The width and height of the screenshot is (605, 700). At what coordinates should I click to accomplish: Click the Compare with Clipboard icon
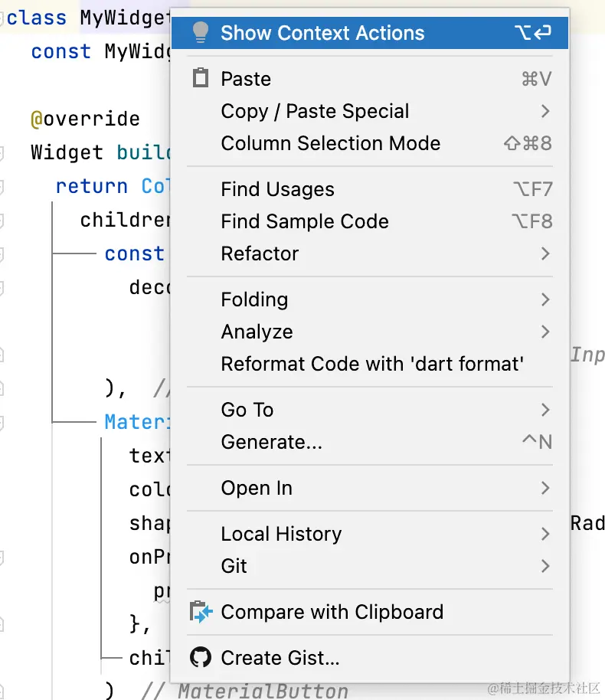pyautogui.click(x=201, y=612)
